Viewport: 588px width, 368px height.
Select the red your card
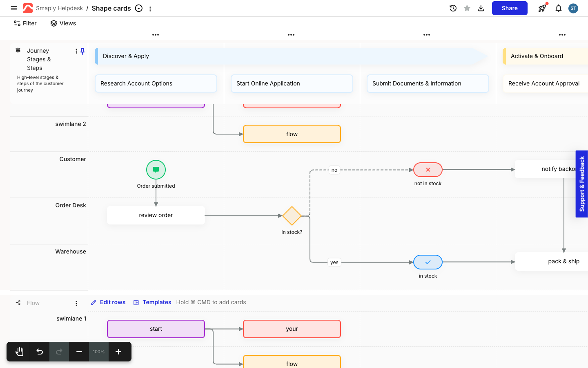click(x=292, y=329)
